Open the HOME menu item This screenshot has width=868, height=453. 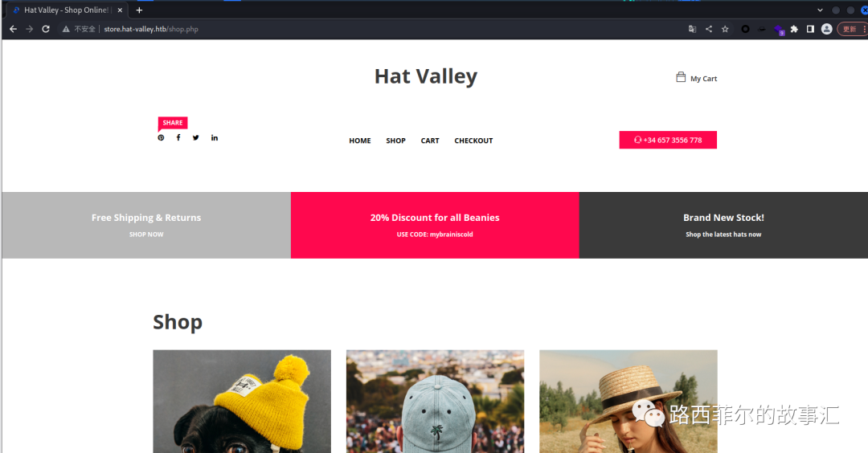[x=360, y=141]
